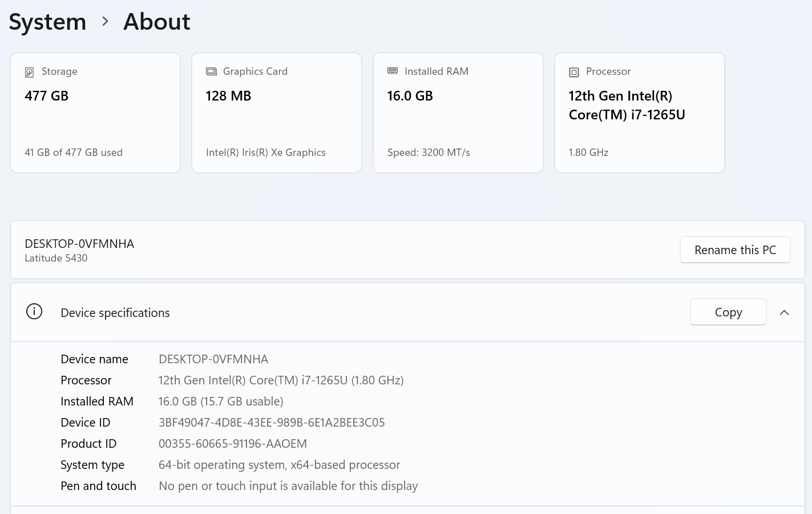Open the Graphics Card 128 MB card
Screen dimensions: 812x514
(x=277, y=113)
